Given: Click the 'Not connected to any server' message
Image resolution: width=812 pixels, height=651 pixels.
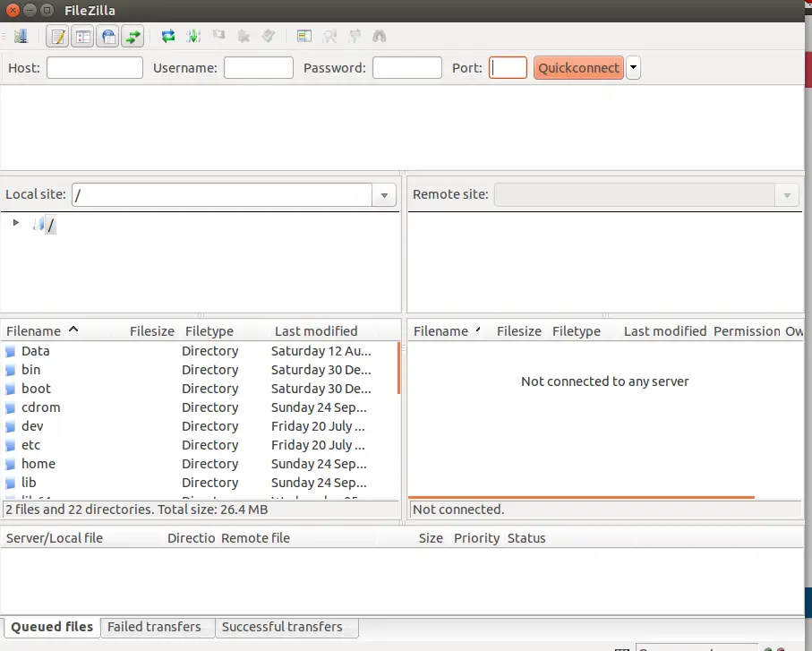Looking at the screenshot, I should (x=605, y=381).
